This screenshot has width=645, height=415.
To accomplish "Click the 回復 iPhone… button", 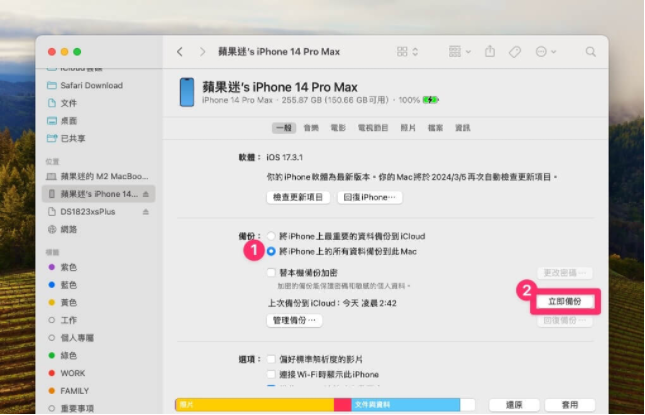I will [x=370, y=197].
